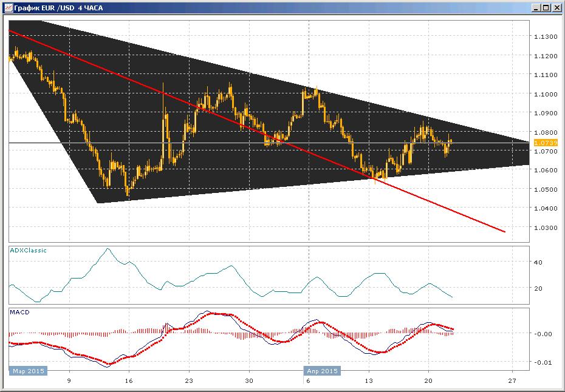Select the Апр 2015 month marker
565x392 pixels.
coord(323,371)
